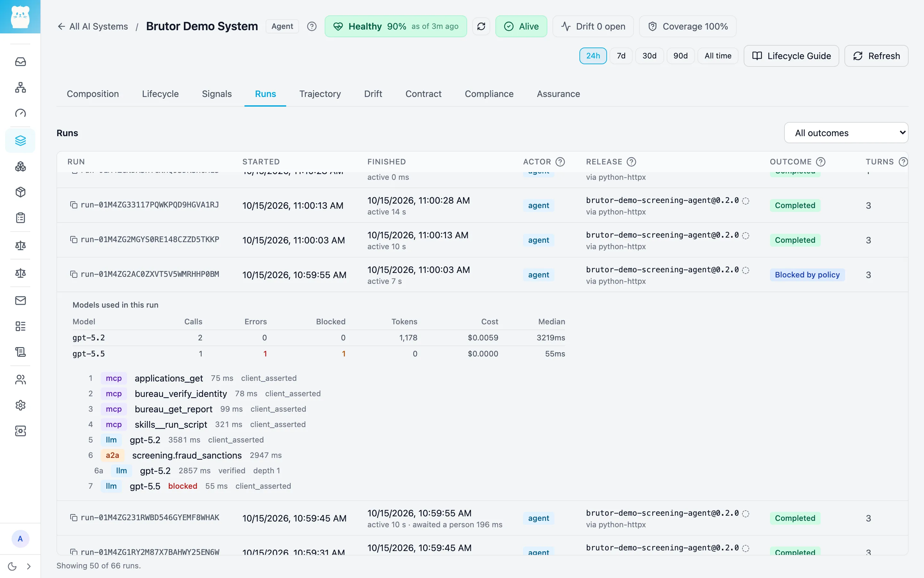Click the user avatar A
Image resolution: width=924 pixels, height=578 pixels.
20,539
